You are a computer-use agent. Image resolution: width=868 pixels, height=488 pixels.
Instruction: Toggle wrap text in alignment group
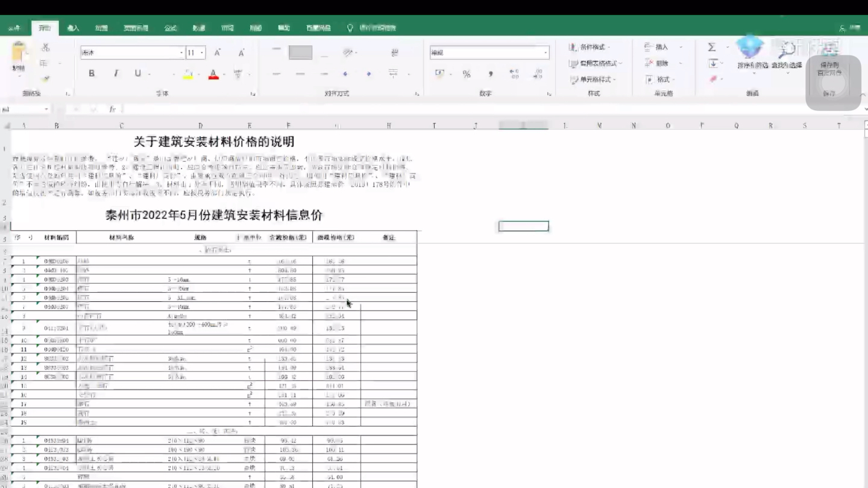[x=395, y=53]
